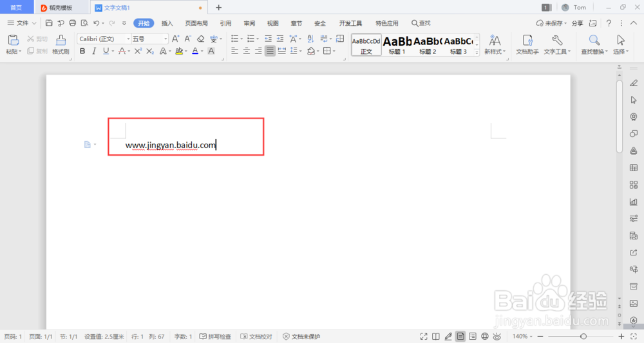This screenshot has height=343, width=644.
Task: Apply the 标题 2 heading style
Action: (428, 44)
